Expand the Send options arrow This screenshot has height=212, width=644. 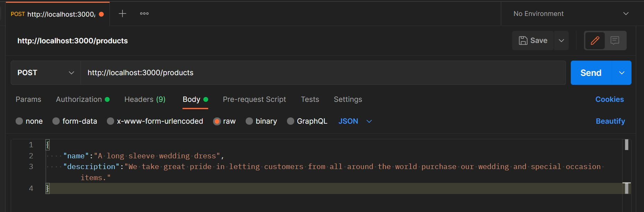[x=622, y=73]
